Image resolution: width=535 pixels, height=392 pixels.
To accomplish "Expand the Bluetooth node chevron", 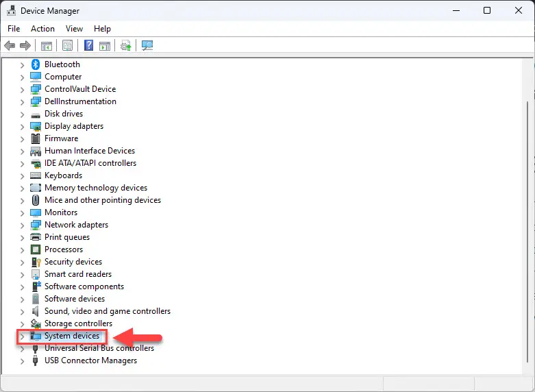I will (x=22, y=65).
